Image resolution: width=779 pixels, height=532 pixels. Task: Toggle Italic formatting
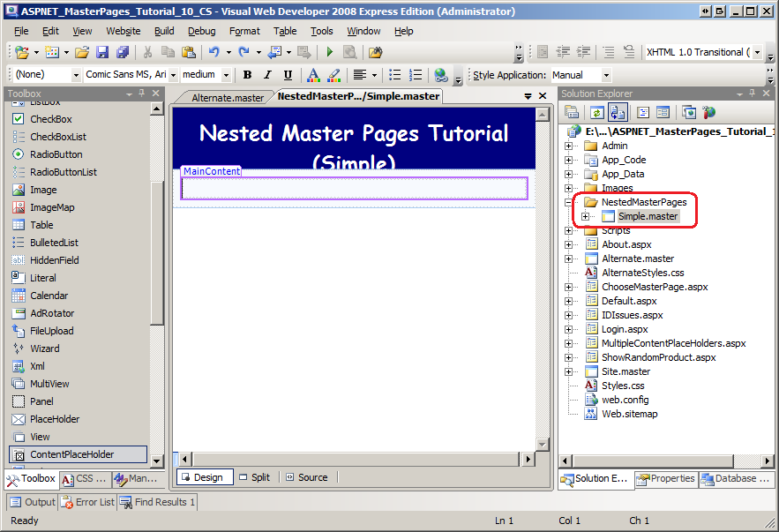(x=268, y=75)
